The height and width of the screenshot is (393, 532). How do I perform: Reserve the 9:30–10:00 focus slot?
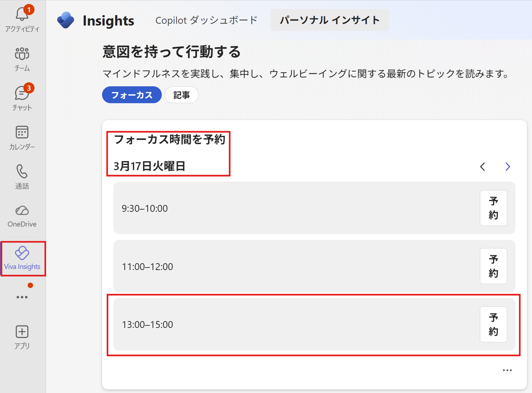pos(493,208)
